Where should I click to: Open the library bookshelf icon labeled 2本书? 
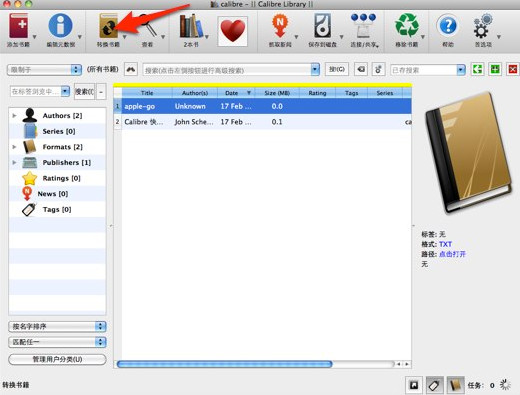[191, 26]
